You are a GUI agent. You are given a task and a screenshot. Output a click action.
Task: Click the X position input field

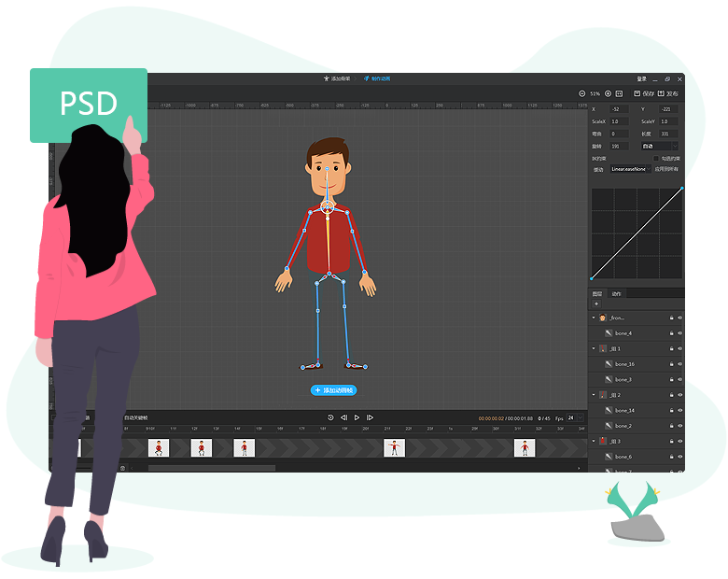click(620, 109)
